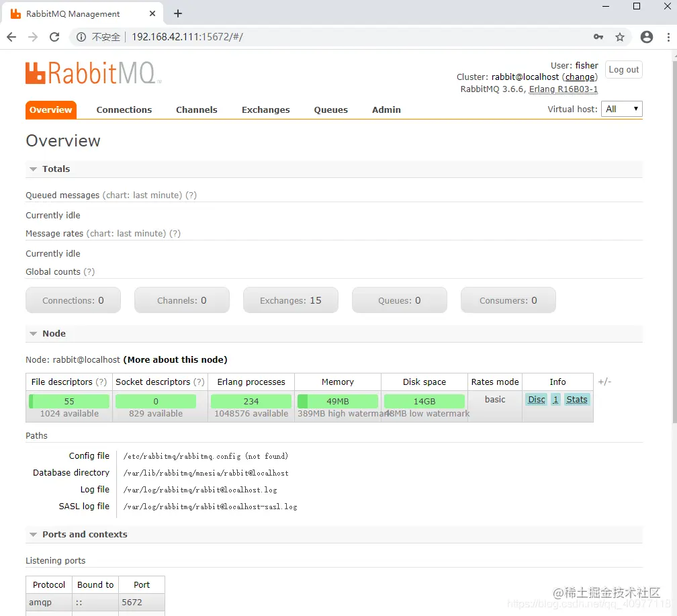Click the RabbitMQ tab favicon
Viewport: 677px width, 616px height.
(15, 14)
